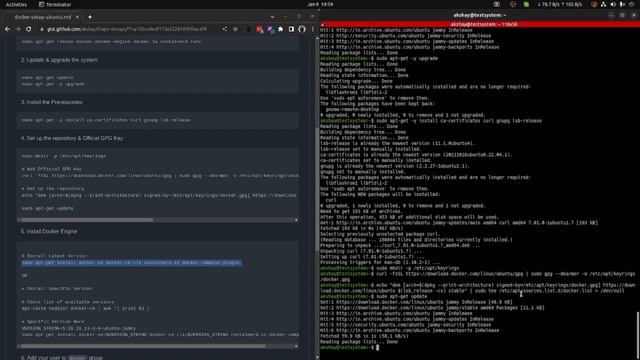Click the keyboard layout indicator in top bar
640x360 pixels.
click(497, 4)
